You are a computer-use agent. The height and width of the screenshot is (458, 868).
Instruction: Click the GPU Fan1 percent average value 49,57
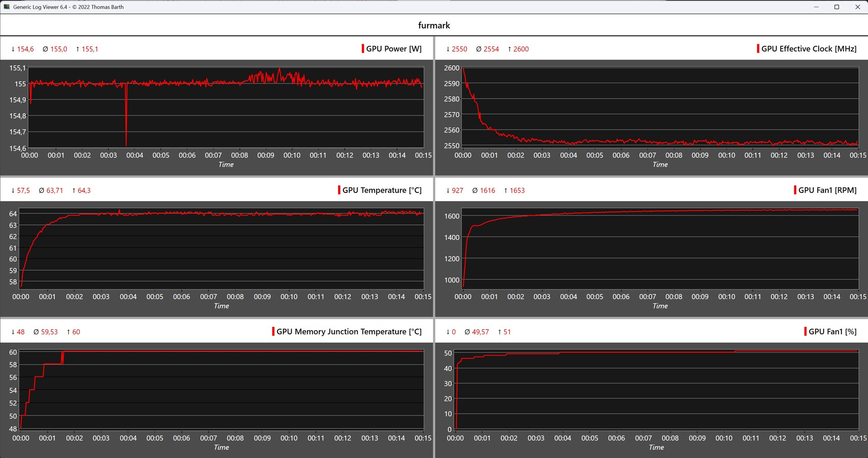(480, 332)
